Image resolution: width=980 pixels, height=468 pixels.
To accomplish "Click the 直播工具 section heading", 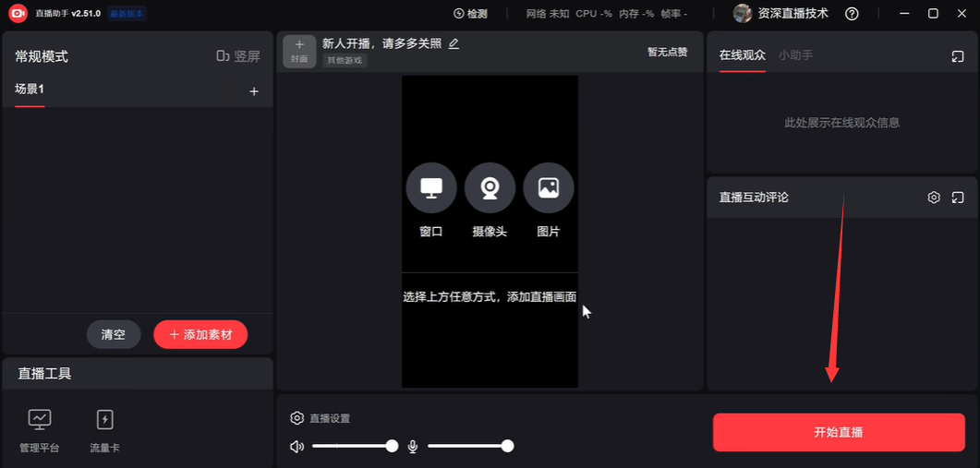I will [x=44, y=374].
